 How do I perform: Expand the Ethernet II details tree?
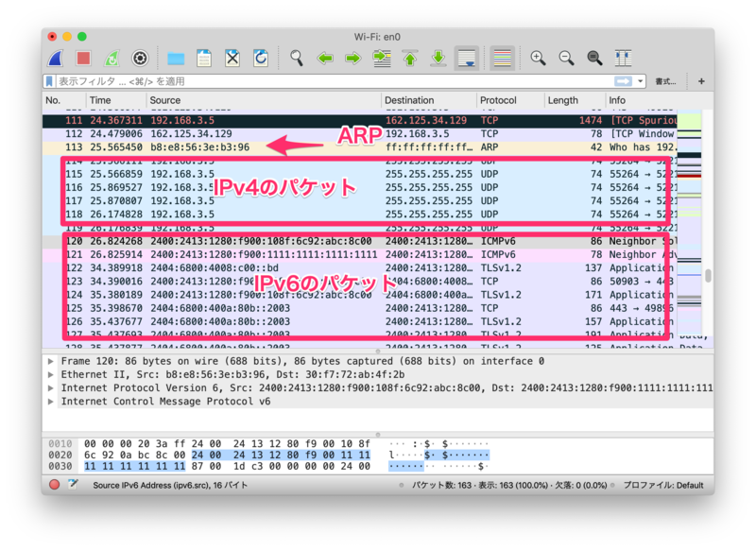51,374
